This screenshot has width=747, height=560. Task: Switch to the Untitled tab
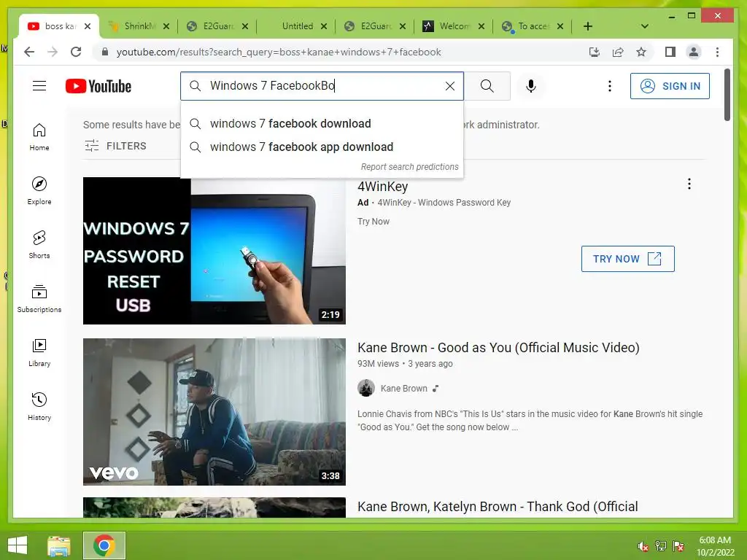coord(296,26)
